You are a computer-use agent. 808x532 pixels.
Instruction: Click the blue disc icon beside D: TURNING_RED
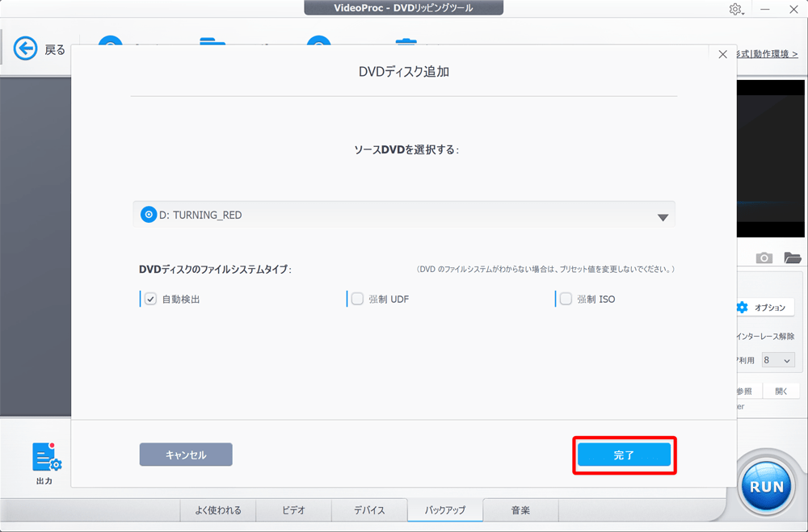click(149, 215)
